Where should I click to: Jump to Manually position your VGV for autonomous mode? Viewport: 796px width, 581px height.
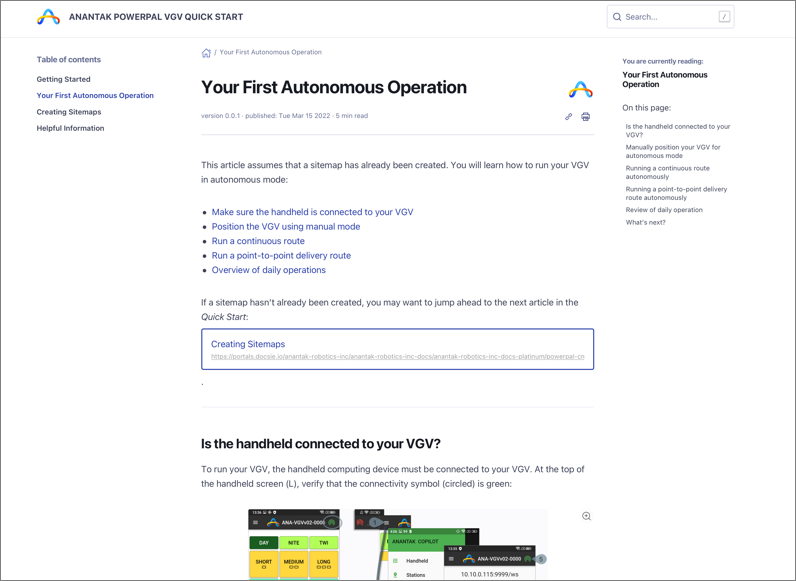coord(673,151)
